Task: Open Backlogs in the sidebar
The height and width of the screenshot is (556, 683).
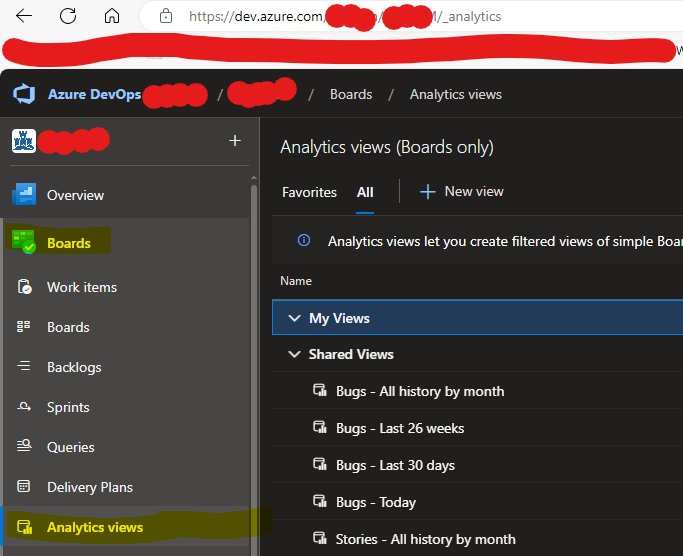Action: (x=74, y=367)
